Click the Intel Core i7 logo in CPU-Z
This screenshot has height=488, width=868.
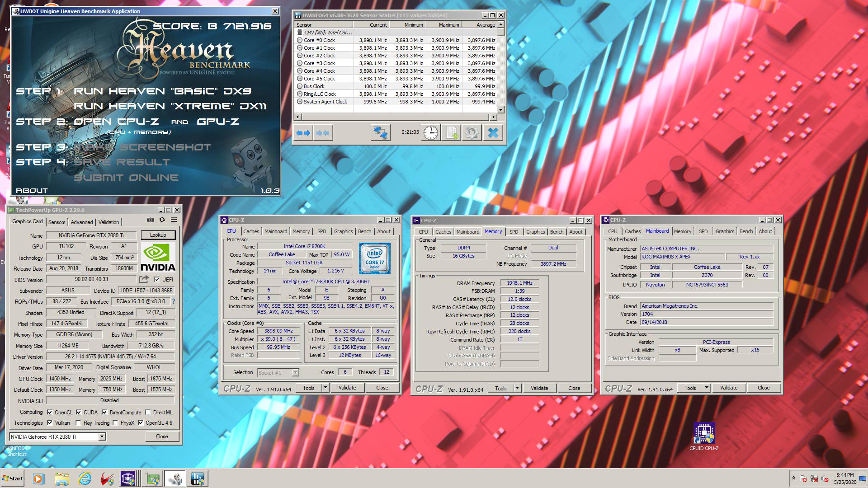(374, 258)
